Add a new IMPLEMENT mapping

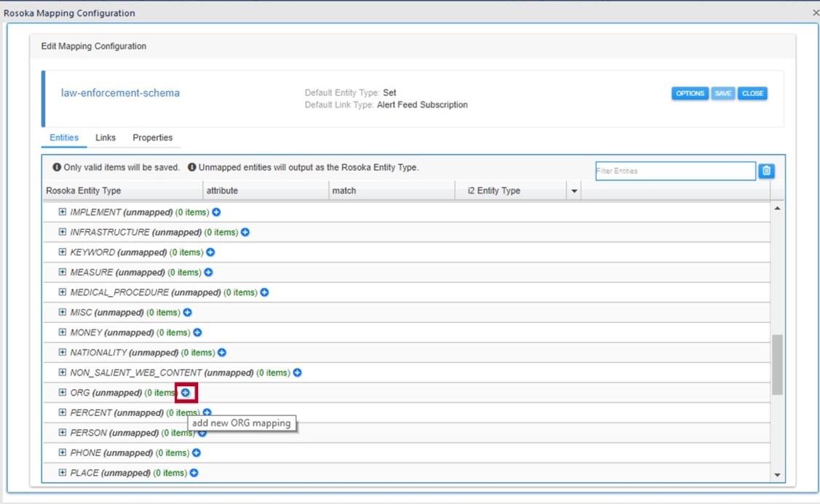pyautogui.click(x=217, y=212)
